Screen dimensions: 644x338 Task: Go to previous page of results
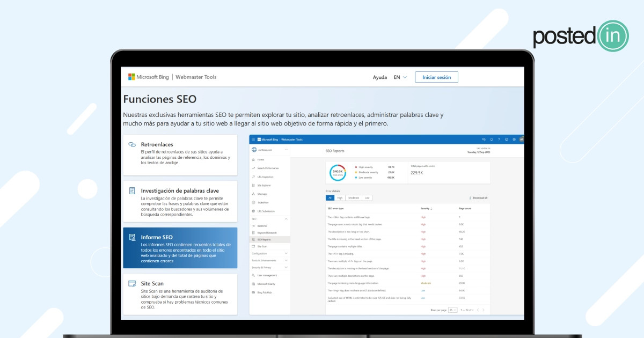click(x=477, y=310)
